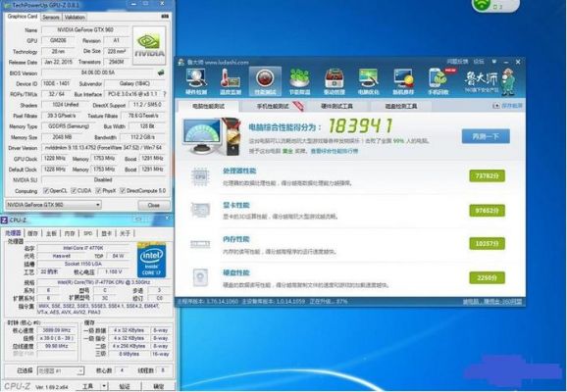Select the 硬件测试工具 tab in Ludashi
The width and height of the screenshot is (567, 392).
point(336,106)
